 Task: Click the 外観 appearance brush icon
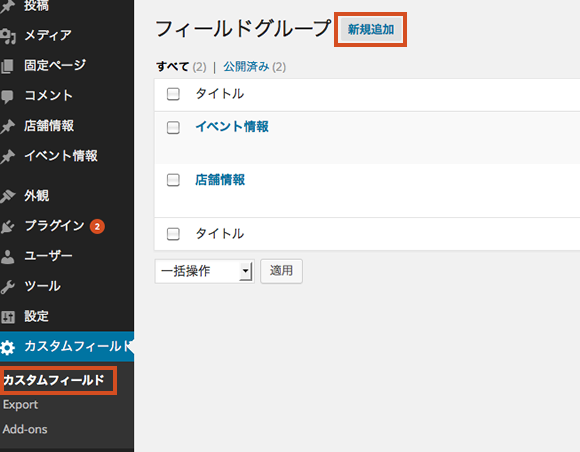pos(7,196)
